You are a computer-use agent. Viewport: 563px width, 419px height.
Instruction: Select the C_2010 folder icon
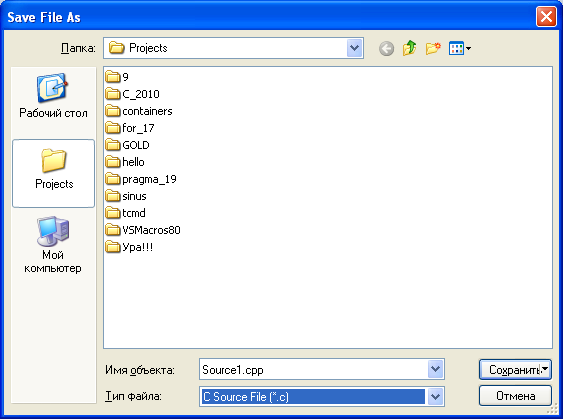point(113,94)
